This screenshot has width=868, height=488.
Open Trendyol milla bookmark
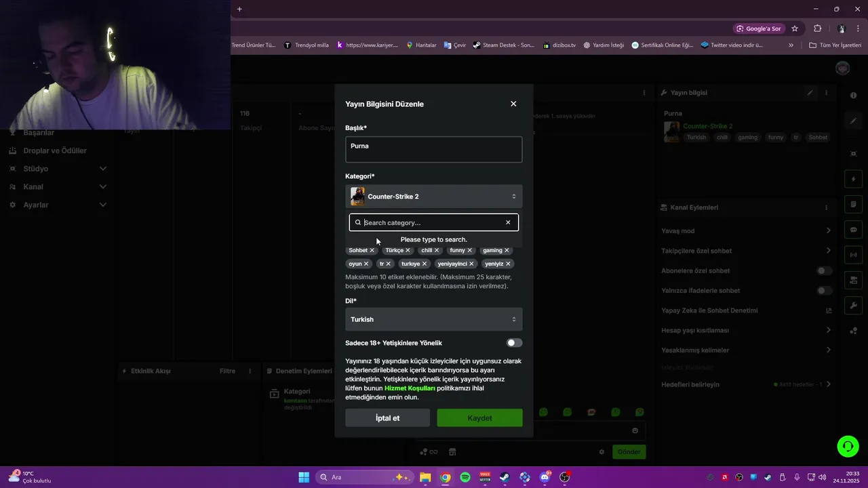(307, 45)
